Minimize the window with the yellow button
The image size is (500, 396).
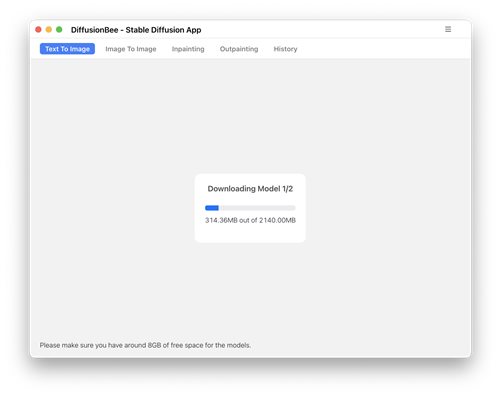coord(49,30)
